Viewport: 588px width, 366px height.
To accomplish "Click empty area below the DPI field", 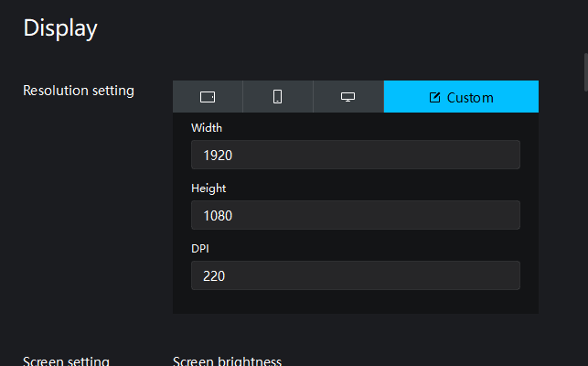I will click(355, 303).
